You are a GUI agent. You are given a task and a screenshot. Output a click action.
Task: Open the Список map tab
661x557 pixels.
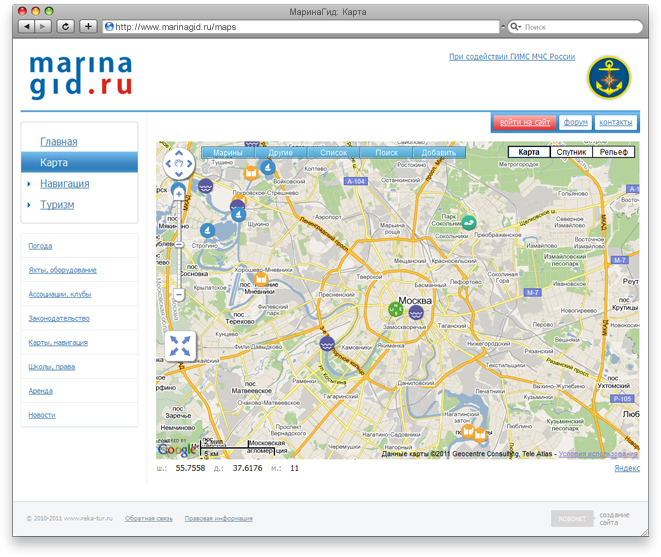pos(333,153)
